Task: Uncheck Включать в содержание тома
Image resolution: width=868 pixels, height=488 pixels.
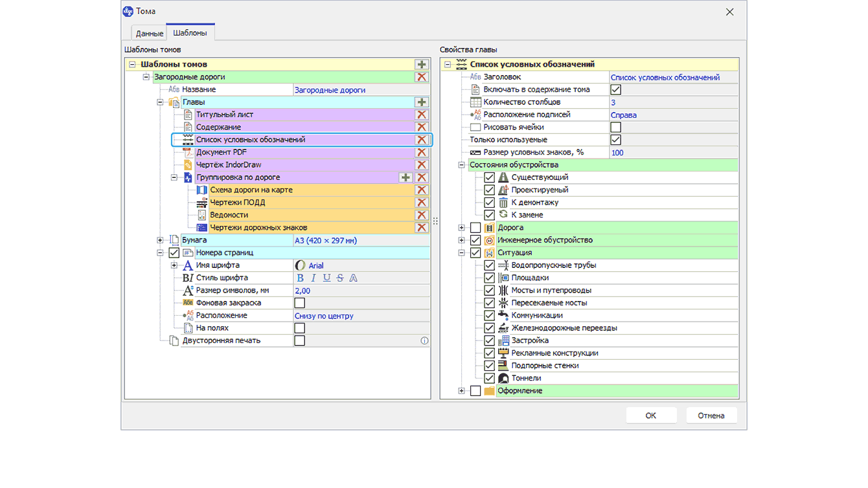Action: [x=615, y=90]
